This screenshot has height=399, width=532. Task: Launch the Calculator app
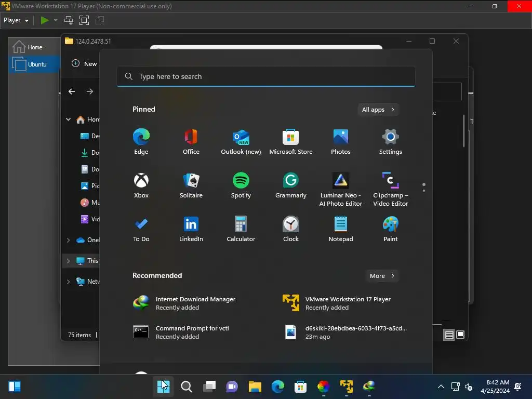[241, 229]
